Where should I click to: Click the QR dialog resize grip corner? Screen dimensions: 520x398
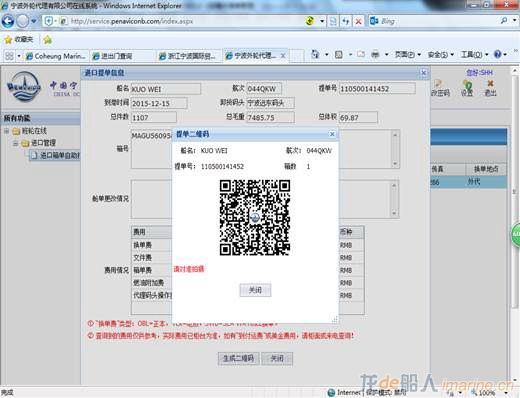[335, 319]
